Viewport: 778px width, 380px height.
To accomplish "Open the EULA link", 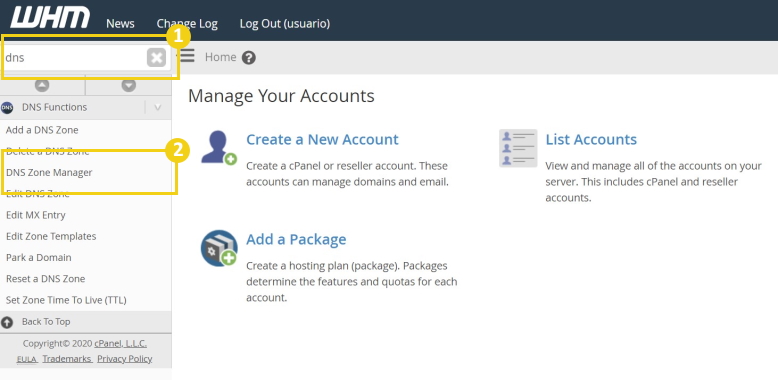I will point(27,359).
